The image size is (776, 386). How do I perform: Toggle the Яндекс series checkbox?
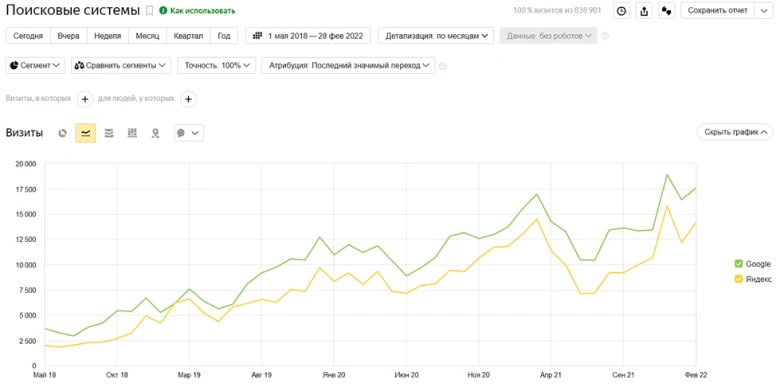click(738, 279)
